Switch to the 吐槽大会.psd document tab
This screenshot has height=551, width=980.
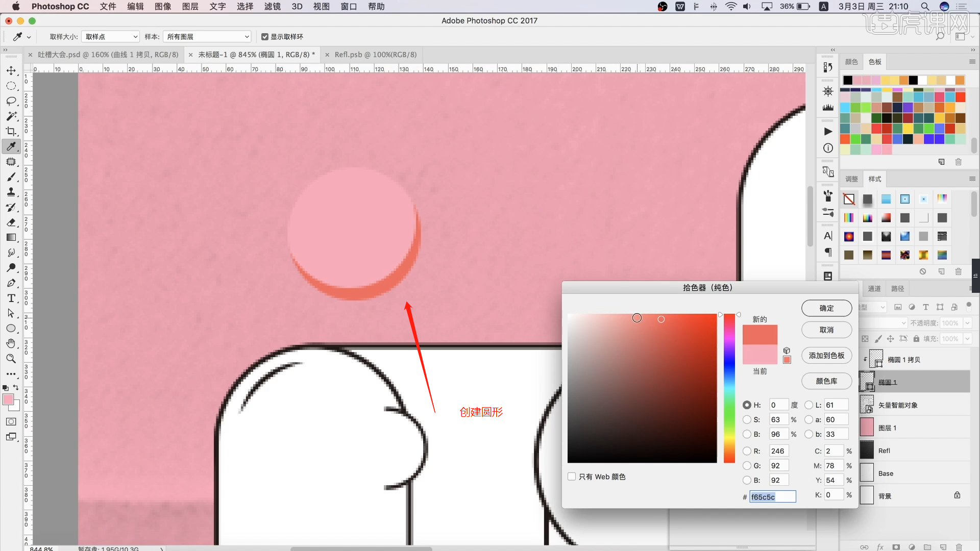coord(108,55)
